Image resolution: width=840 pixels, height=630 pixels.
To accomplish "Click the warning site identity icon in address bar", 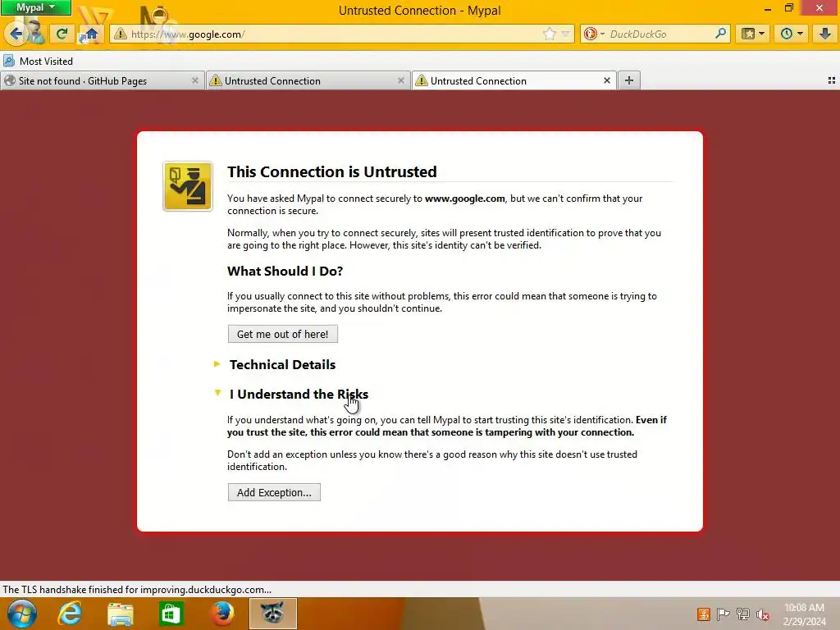I will point(121,34).
